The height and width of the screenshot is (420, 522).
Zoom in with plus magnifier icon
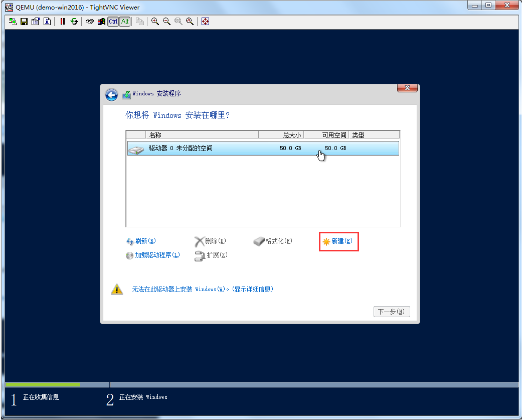tap(155, 22)
